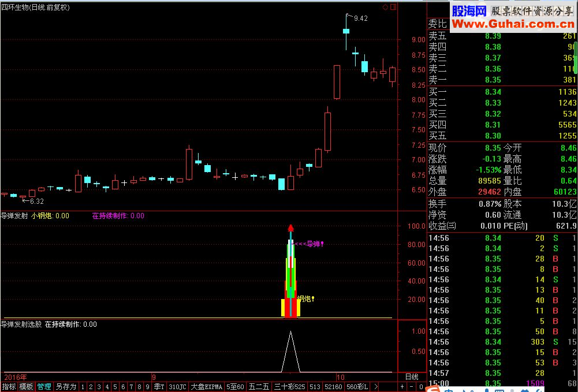Click the <<<<导弹! signal label

(307, 244)
